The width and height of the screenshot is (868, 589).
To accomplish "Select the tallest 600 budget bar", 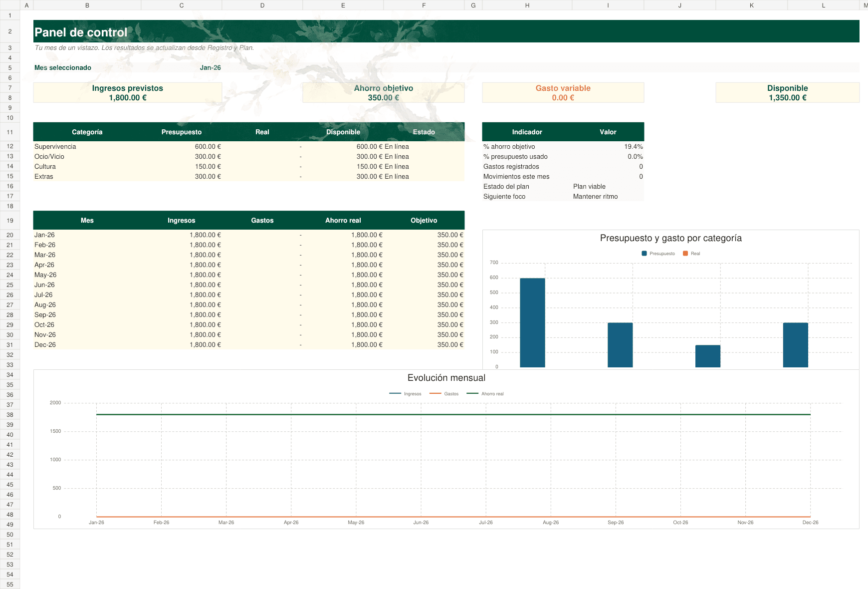I will (x=532, y=323).
